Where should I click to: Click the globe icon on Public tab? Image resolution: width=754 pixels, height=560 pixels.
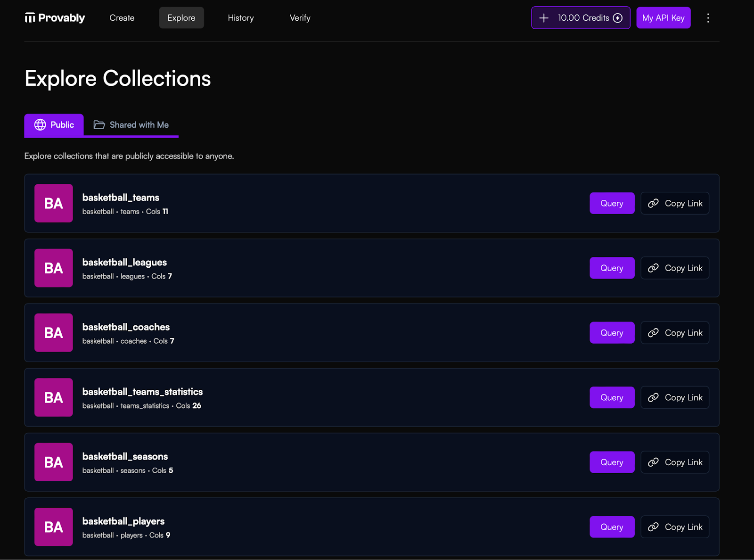40,125
